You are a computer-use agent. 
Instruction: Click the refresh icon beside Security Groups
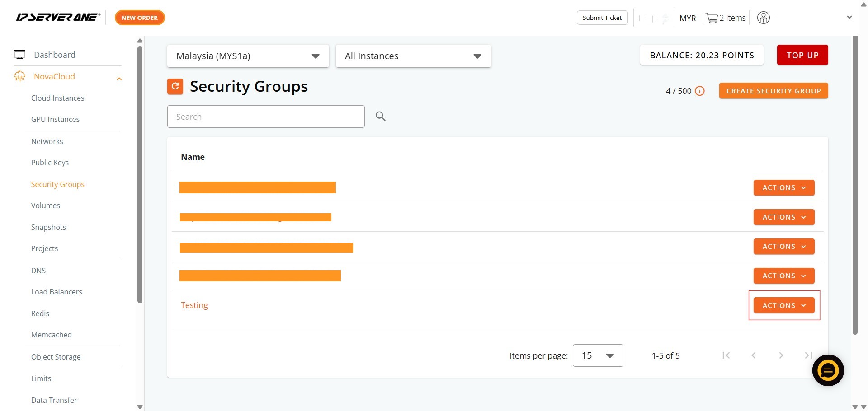point(175,86)
